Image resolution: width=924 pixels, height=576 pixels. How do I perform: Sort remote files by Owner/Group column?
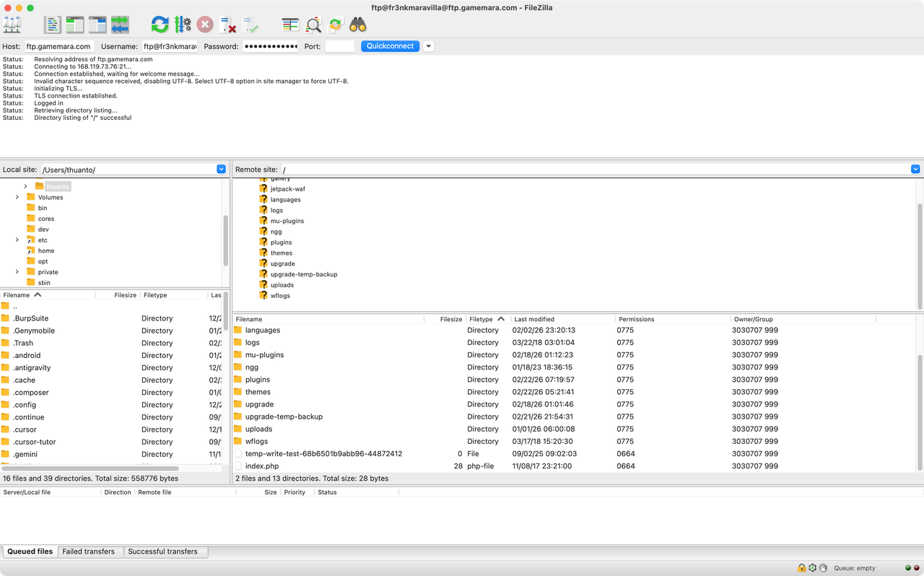pyautogui.click(x=803, y=319)
